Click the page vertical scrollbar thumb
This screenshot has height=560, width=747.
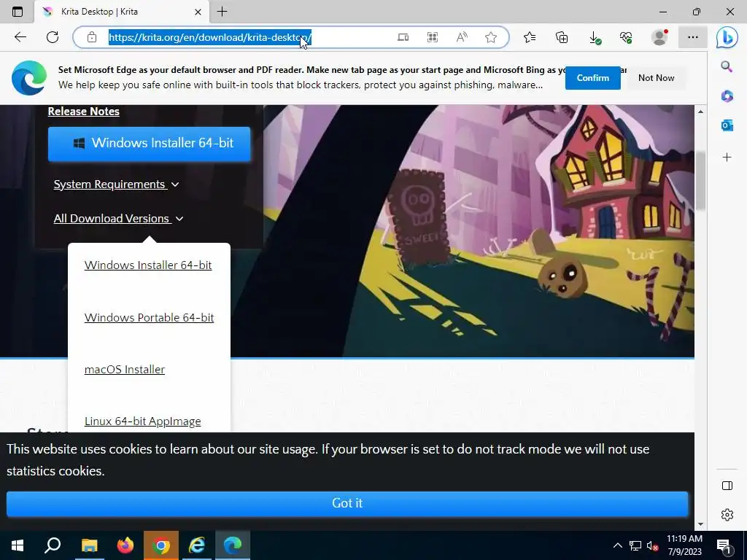click(x=700, y=181)
